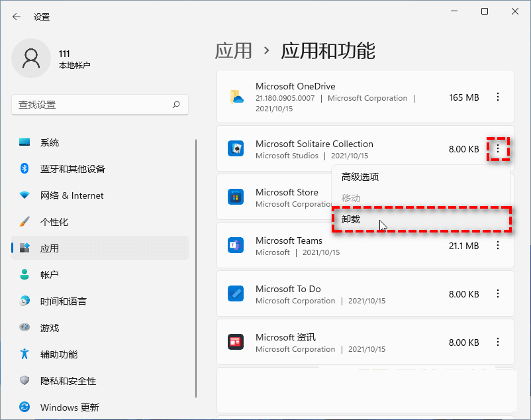Expand the three-dot menu for Microsoft Teams
The height and width of the screenshot is (420, 531).
click(x=498, y=246)
